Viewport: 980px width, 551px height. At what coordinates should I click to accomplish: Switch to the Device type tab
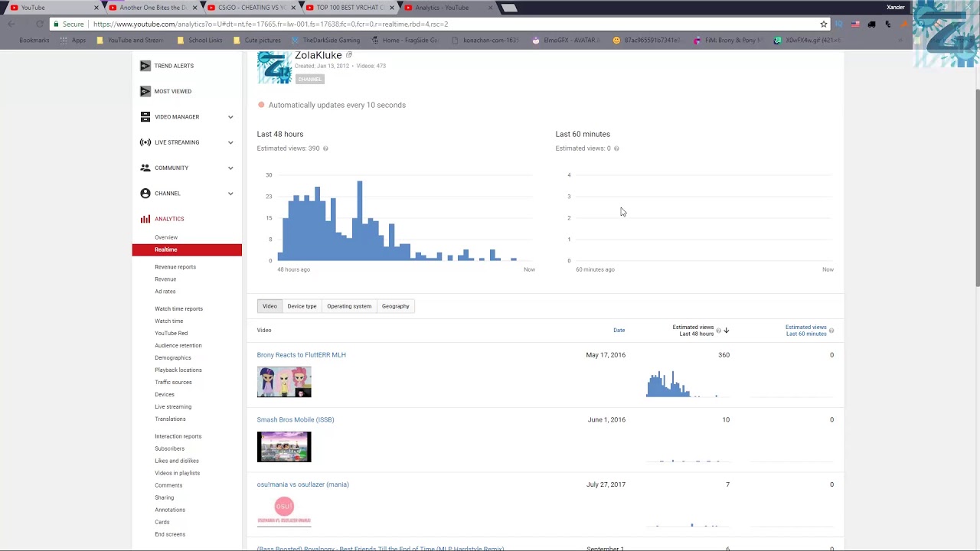point(302,306)
